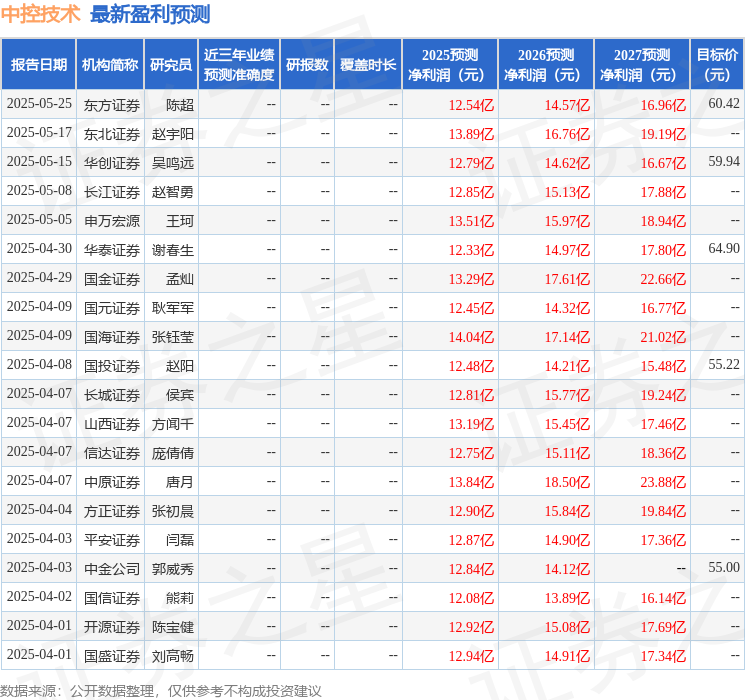Click researcher name 张钰莹

(172, 337)
